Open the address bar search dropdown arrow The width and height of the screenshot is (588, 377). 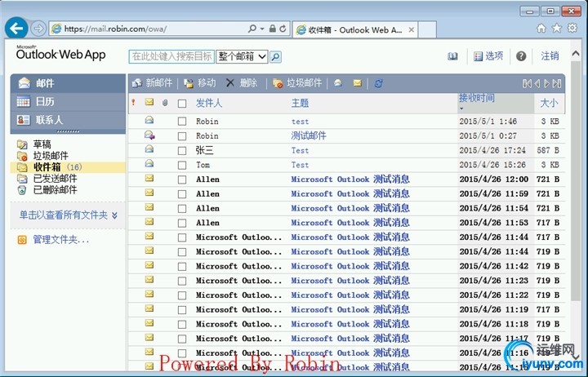click(x=262, y=29)
